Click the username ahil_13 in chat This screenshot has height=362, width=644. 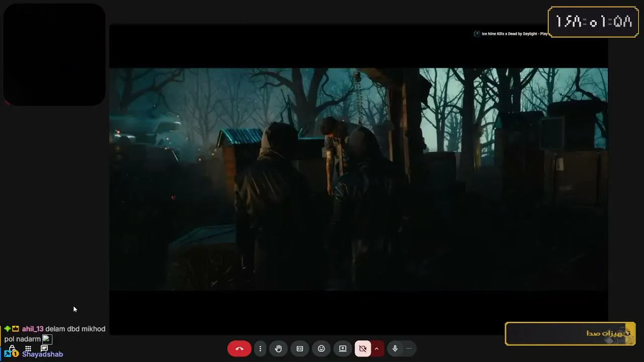click(x=33, y=329)
